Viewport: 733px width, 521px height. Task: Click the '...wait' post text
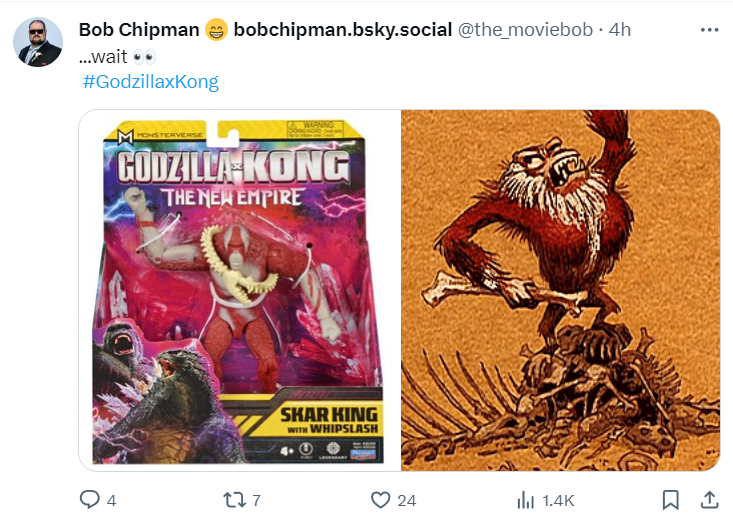[x=103, y=57]
